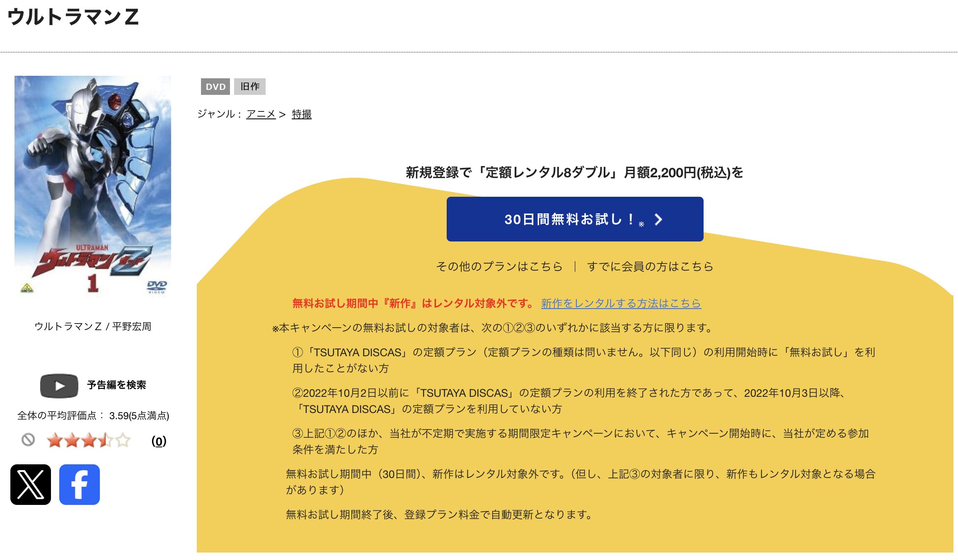Click the clear rating (no entry) icon
The width and height of the screenshot is (958, 560).
[x=28, y=439]
